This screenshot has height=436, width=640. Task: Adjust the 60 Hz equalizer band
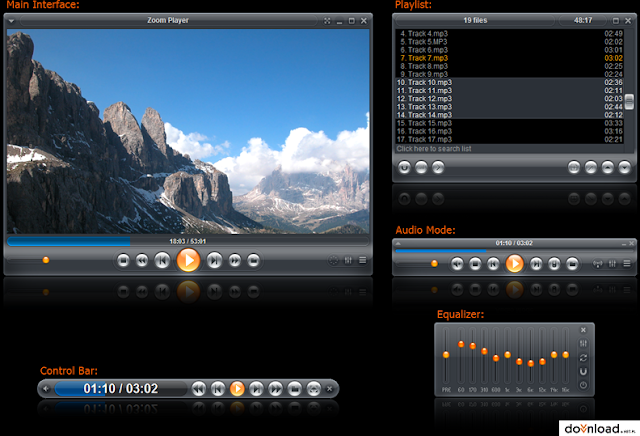pos(461,344)
